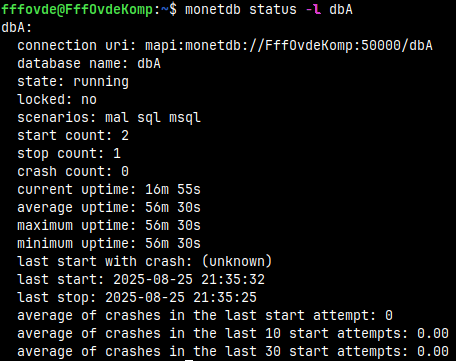Click the -l flag in the command

[x=313, y=9]
